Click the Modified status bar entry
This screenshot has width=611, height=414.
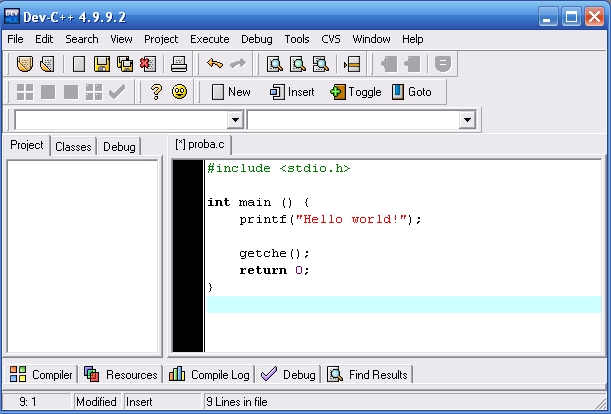pyautogui.click(x=96, y=402)
